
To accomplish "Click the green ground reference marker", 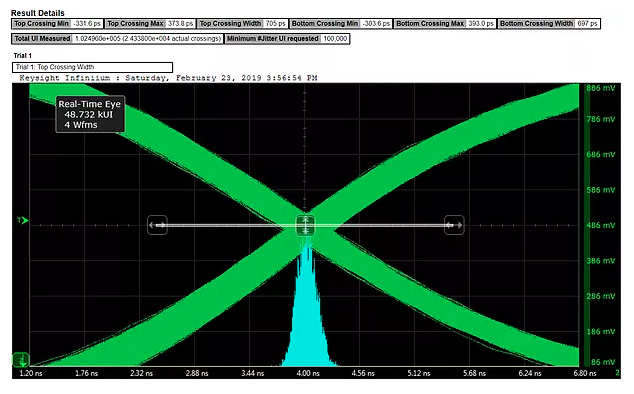I will [x=20, y=359].
